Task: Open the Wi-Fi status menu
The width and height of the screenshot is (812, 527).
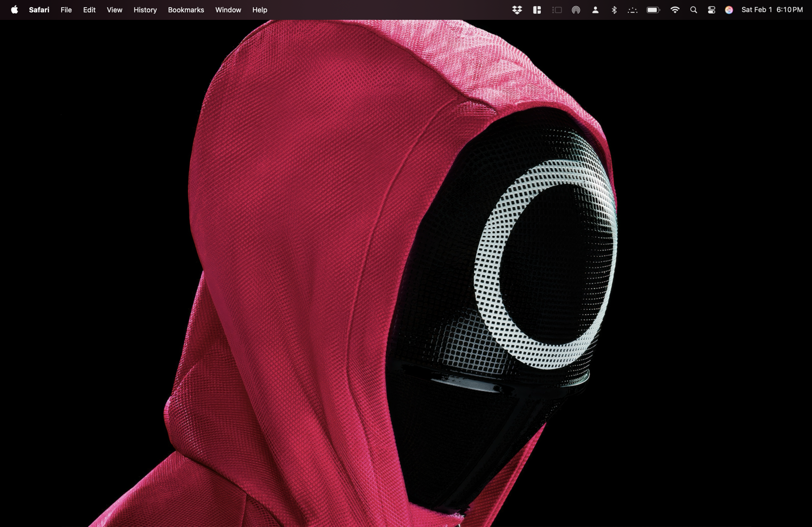Action: [x=676, y=9]
